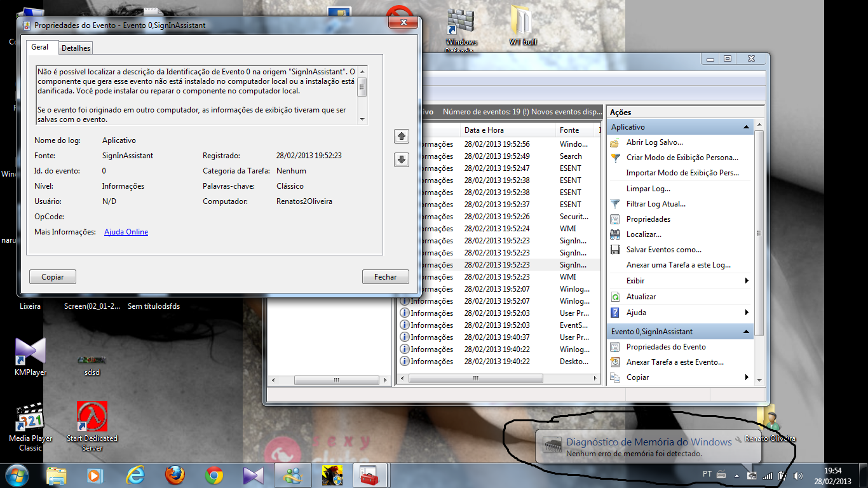Click the Fechar button

pyautogui.click(x=385, y=277)
